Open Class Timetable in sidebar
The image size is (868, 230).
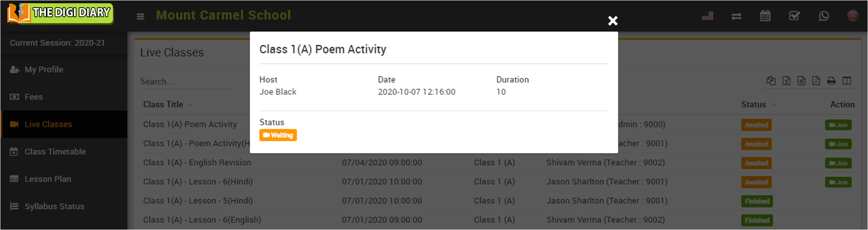[x=55, y=152]
